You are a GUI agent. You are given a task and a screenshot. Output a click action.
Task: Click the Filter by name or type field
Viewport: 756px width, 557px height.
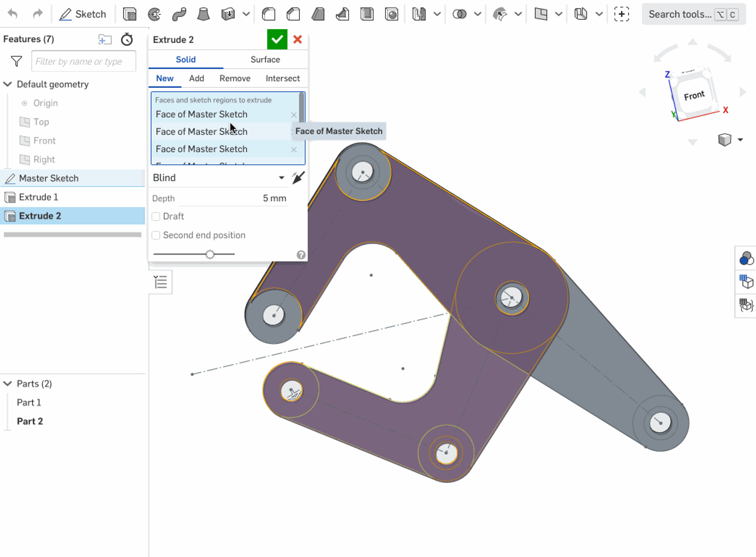(84, 61)
